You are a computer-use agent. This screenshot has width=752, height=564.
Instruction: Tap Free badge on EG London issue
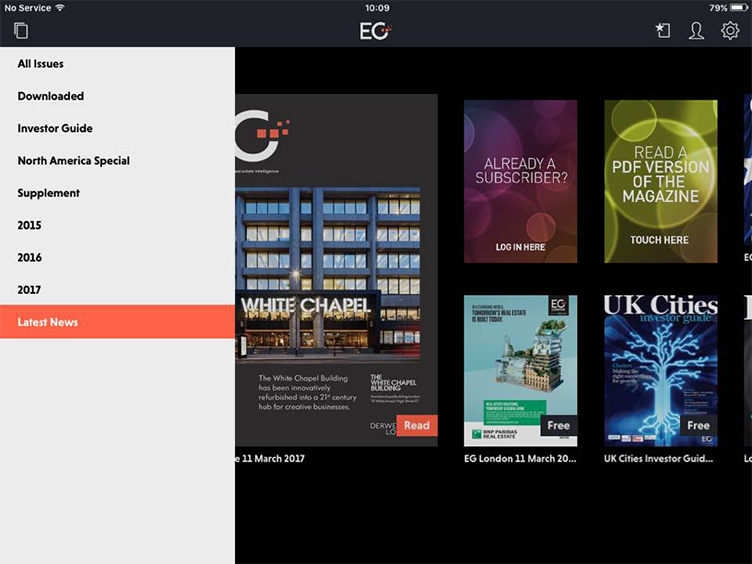coord(559,425)
